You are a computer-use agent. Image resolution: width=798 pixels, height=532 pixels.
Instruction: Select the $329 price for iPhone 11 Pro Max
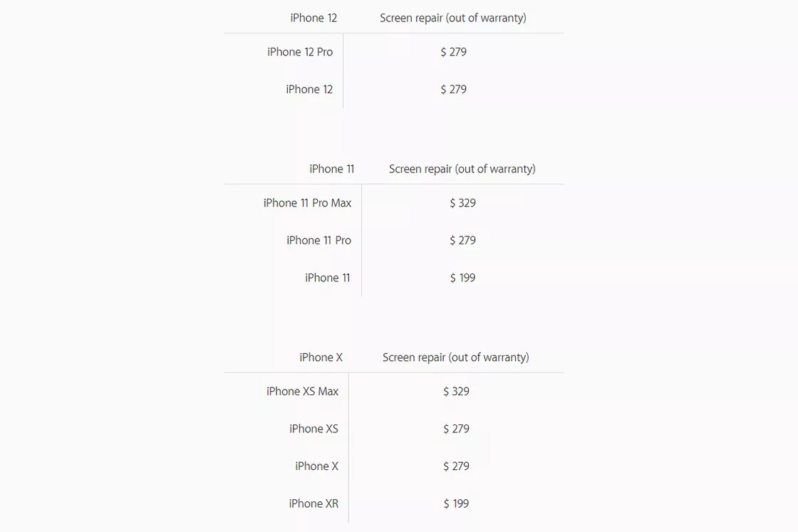462,203
